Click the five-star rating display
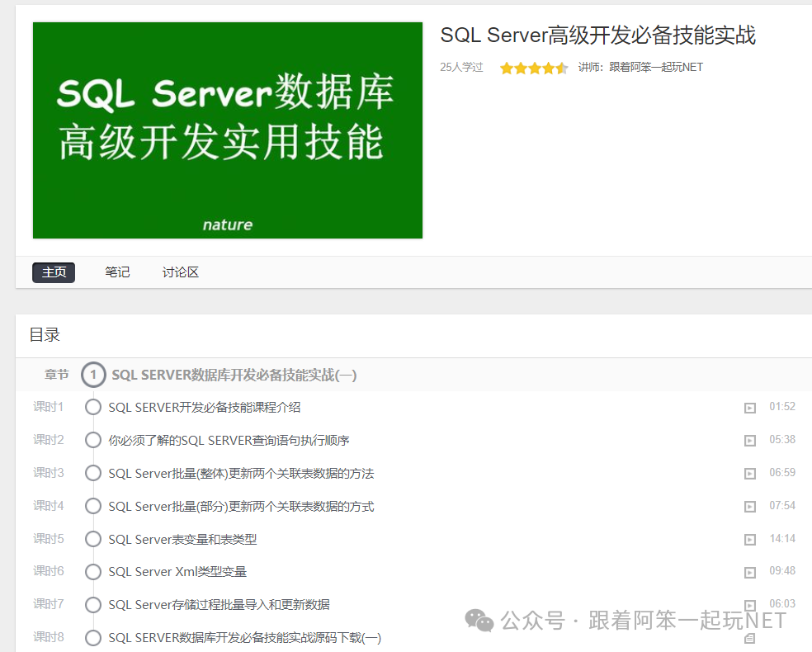 coord(534,68)
